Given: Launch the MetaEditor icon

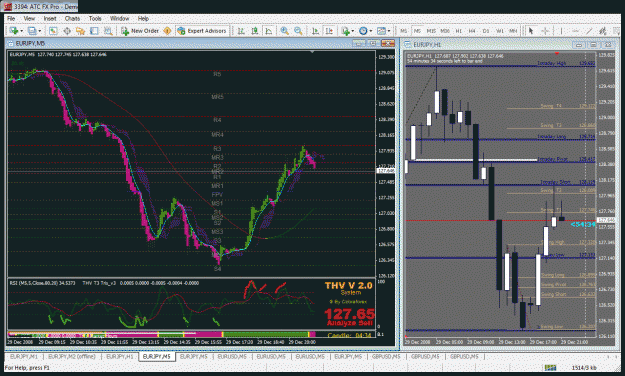Looking at the screenshot, I should tap(167, 31).
